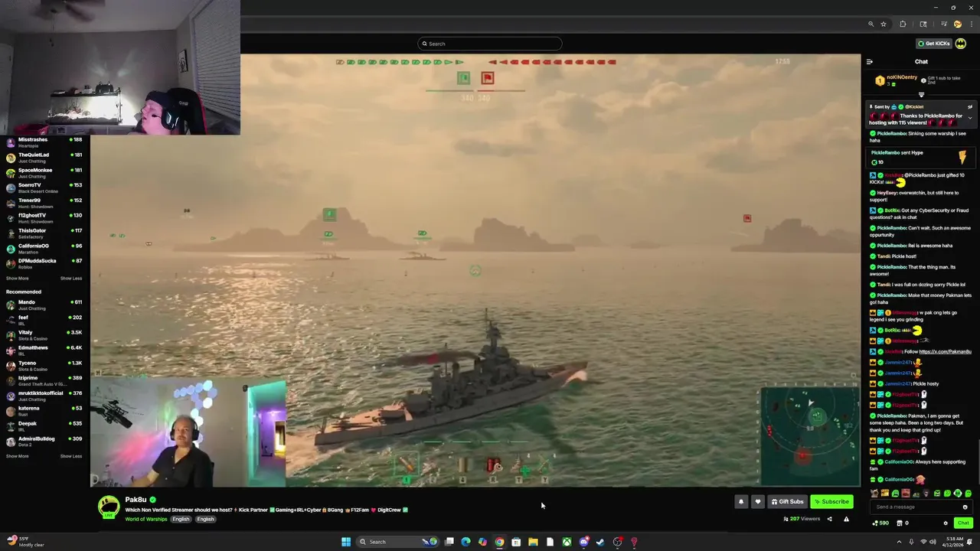Open Discord from the taskbar

pyautogui.click(x=583, y=542)
